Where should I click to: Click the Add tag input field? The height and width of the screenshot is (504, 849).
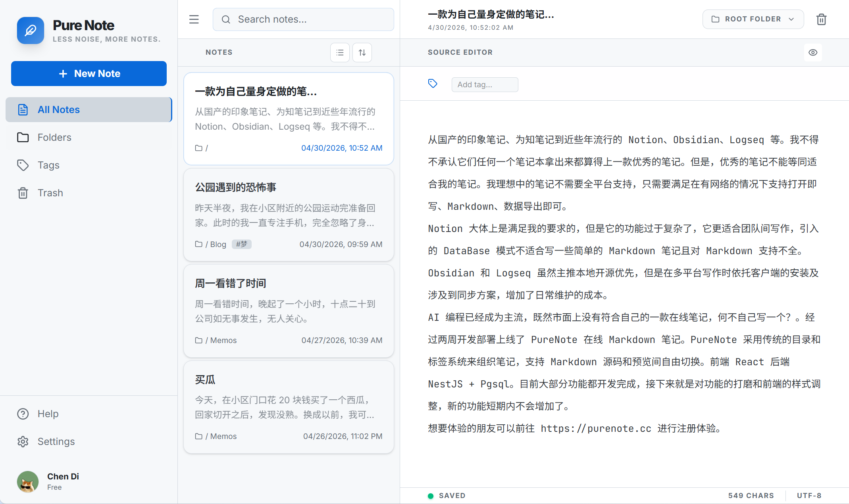485,84
